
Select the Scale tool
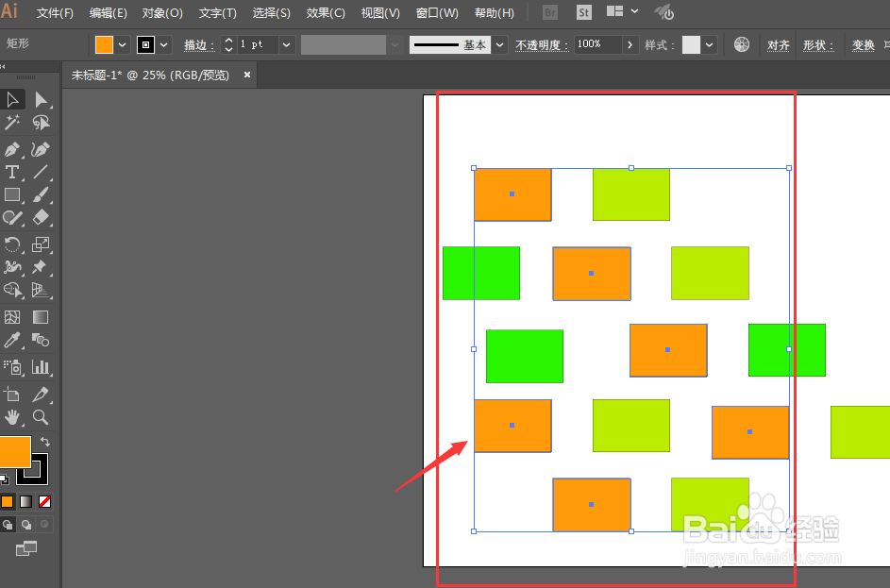point(41,244)
